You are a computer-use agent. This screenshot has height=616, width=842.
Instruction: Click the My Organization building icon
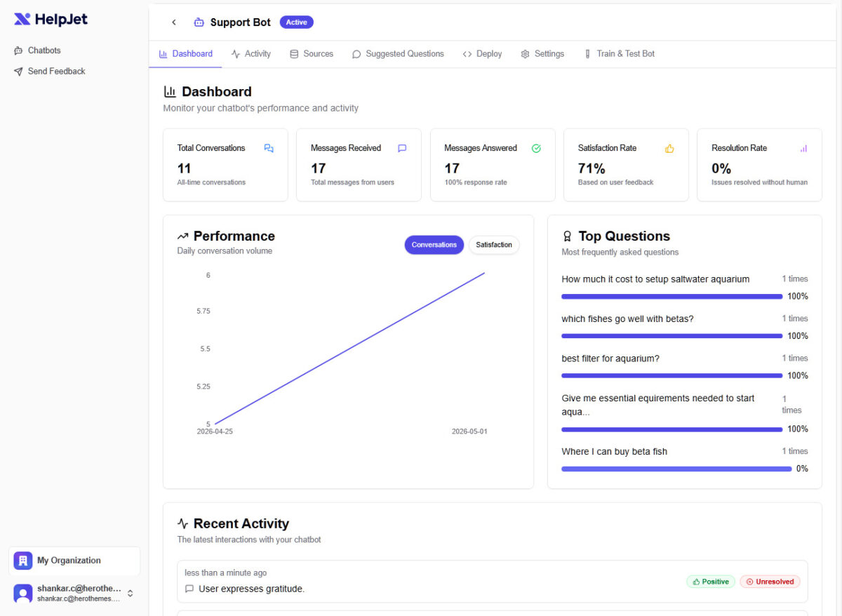pos(23,561)
